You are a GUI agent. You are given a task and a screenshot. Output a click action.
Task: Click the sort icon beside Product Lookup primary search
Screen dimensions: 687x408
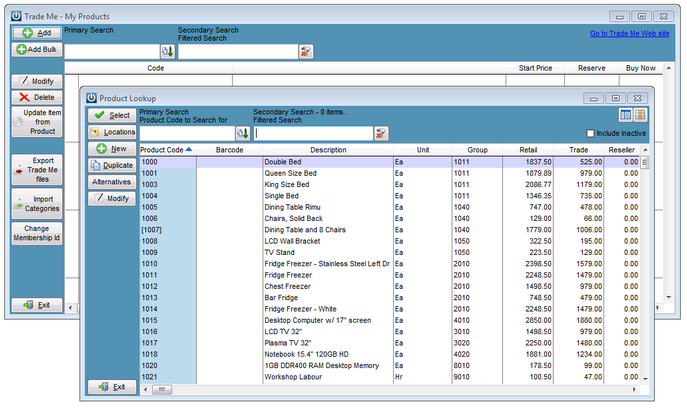243,133
